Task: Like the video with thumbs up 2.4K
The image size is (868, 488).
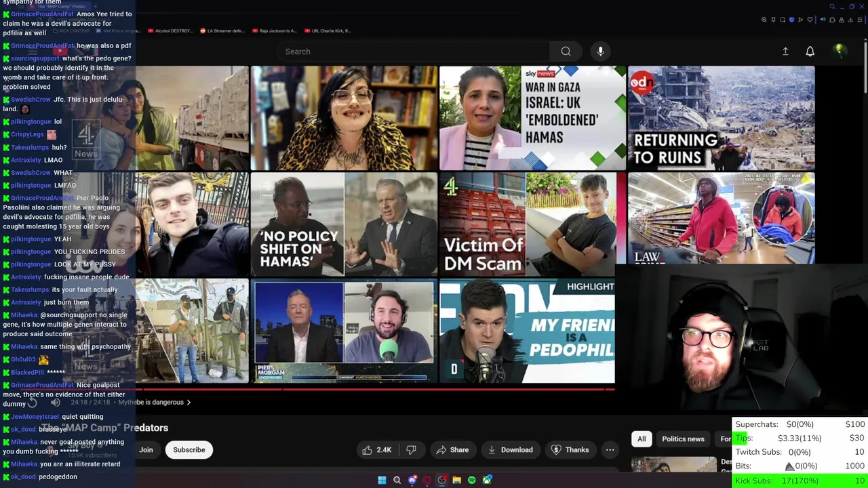Action: [376, 450]
